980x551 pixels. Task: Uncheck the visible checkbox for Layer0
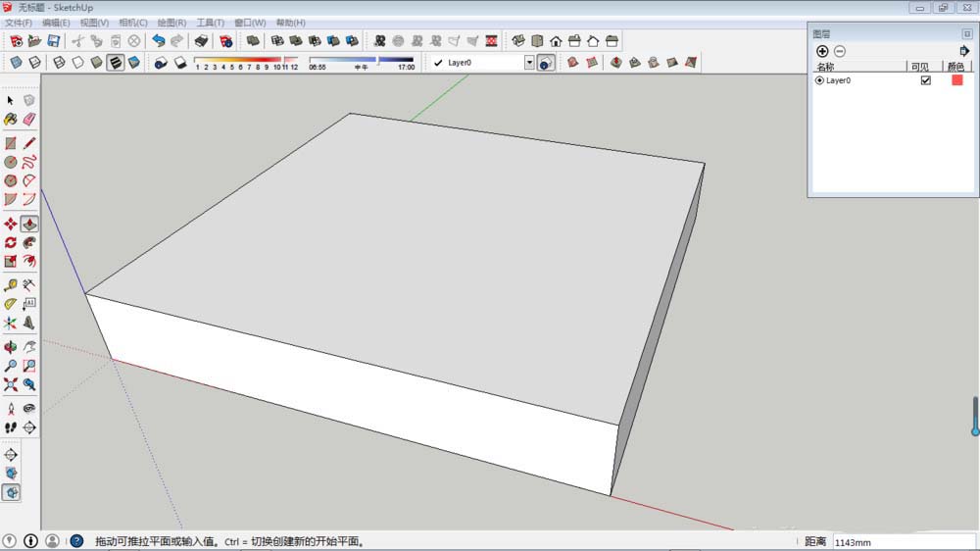(x=925, y=80)
